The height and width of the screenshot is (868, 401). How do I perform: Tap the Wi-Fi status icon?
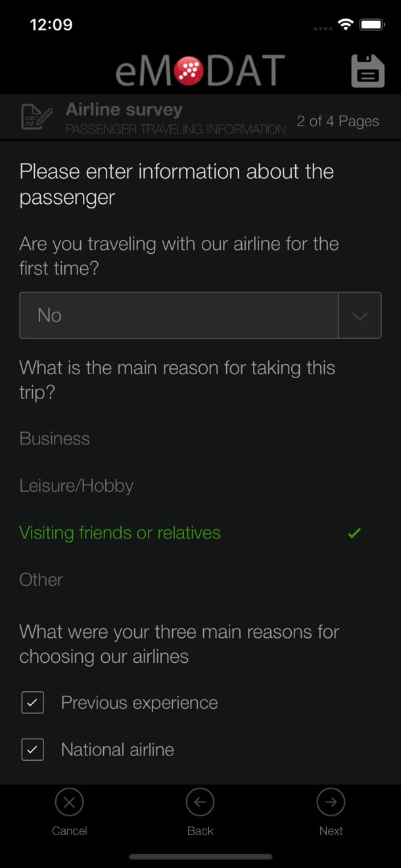coord(345,25)
